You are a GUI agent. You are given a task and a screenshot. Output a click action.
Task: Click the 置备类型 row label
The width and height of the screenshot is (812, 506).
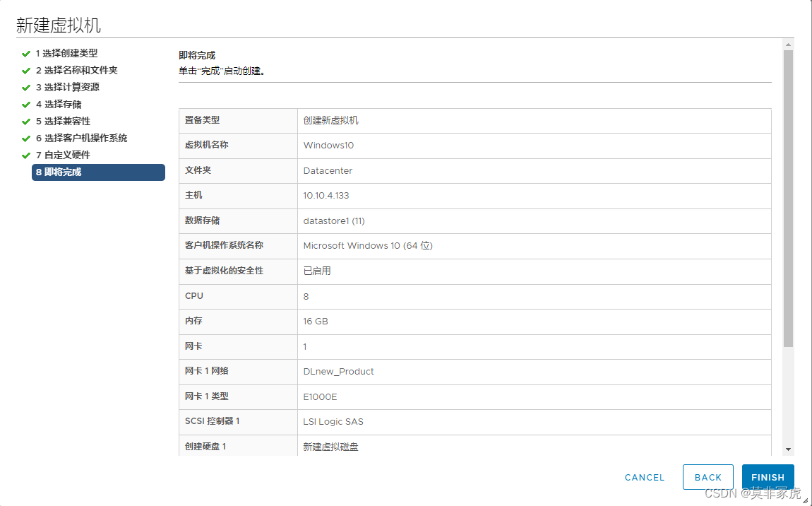click(x=203, y=119)
